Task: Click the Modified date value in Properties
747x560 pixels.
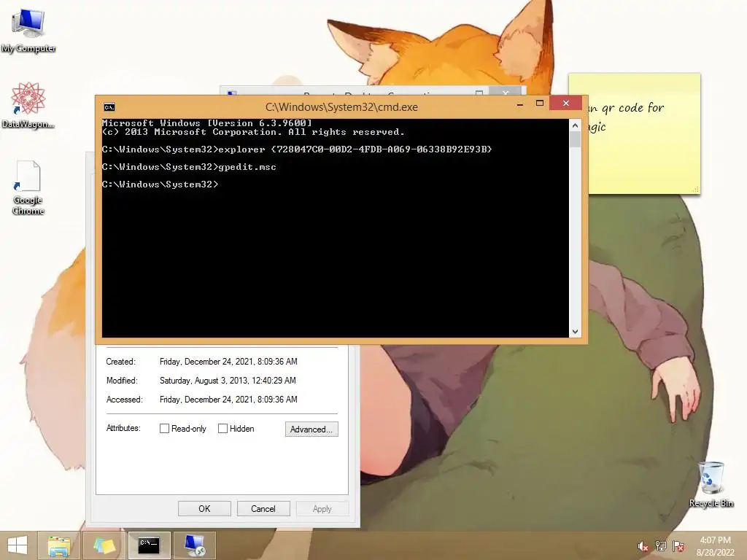Action: 228,381
